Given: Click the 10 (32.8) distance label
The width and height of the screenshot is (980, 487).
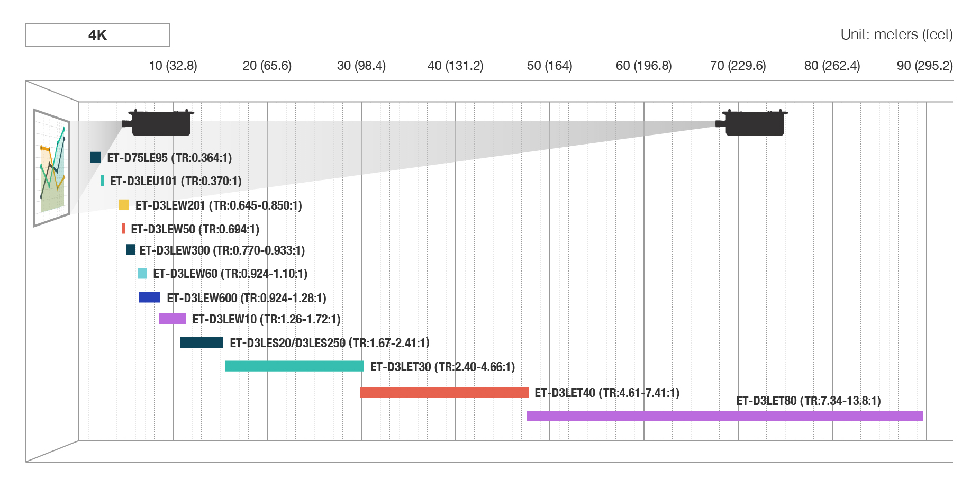Looking at the screenshot, I should [x=173, y=66].
